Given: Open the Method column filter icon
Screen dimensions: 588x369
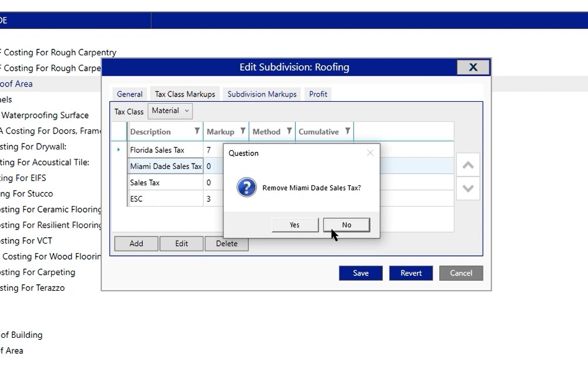Looking at the screenshot, I should click(x=289, y=131).
